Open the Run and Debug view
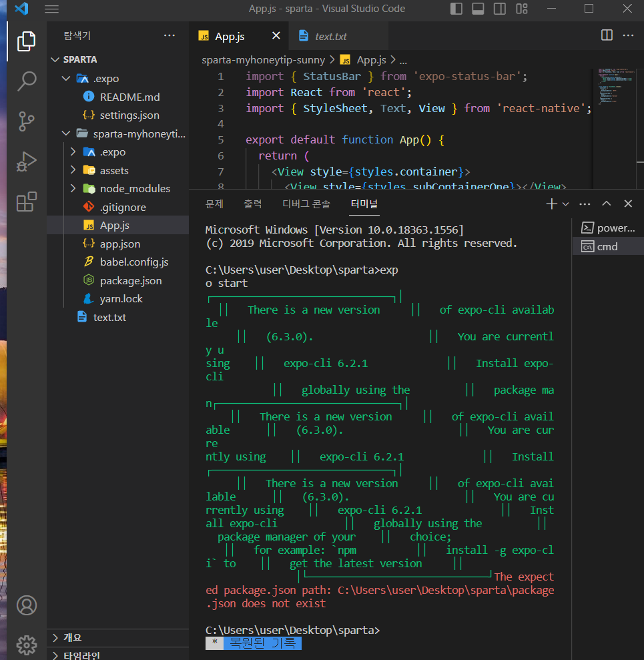This screenshot has width=644, height=660. pos(26,161)
